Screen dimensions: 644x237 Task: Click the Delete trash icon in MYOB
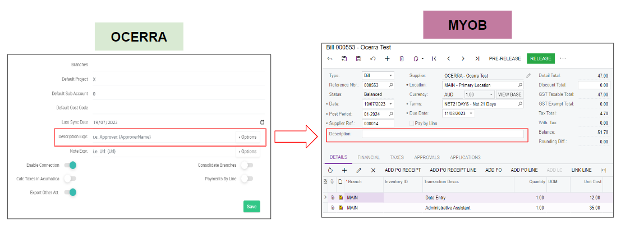[x=402, y=59]
